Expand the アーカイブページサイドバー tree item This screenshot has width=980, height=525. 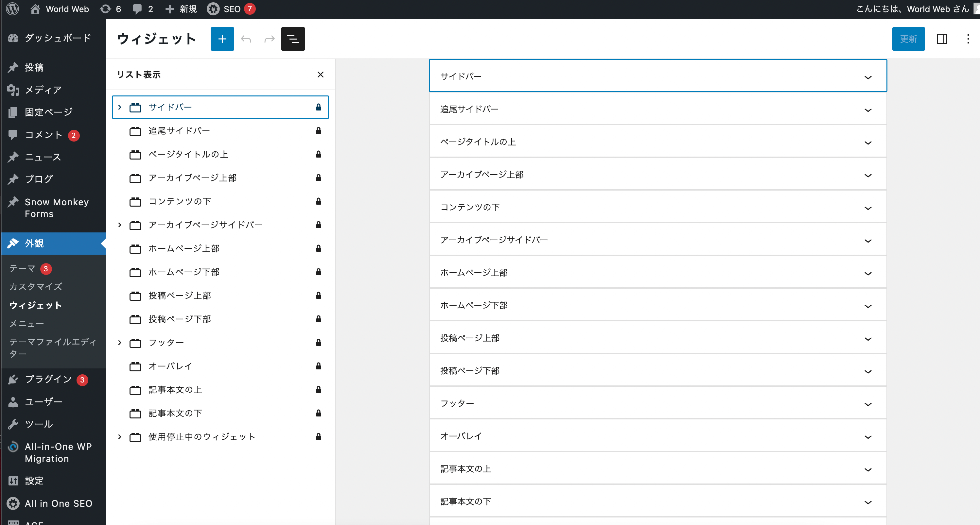119,225
